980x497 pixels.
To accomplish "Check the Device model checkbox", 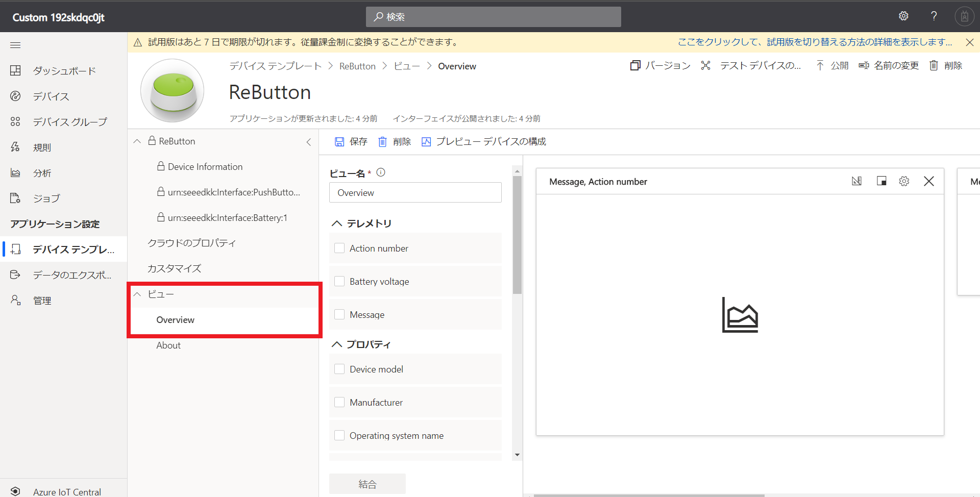I will 339,369.
